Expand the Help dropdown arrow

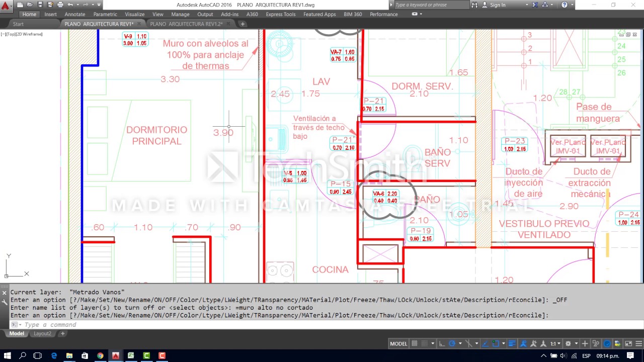pyautogui.click(x=572, y=5)
